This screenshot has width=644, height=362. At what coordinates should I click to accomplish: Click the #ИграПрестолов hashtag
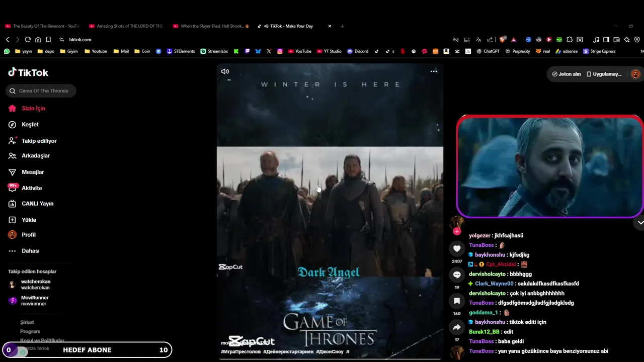(x=241, y=351)
